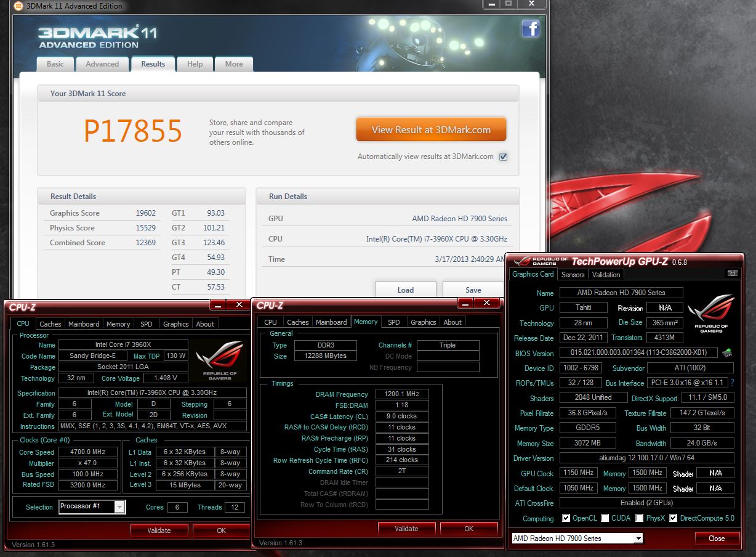Click the Driver Version field in GPU-Z

(646, 458)
